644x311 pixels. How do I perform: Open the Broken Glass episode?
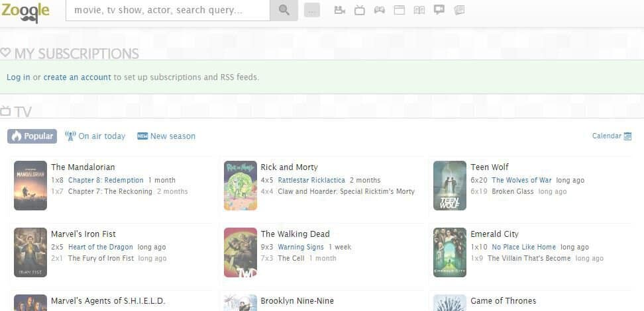[x=513, y=191]
